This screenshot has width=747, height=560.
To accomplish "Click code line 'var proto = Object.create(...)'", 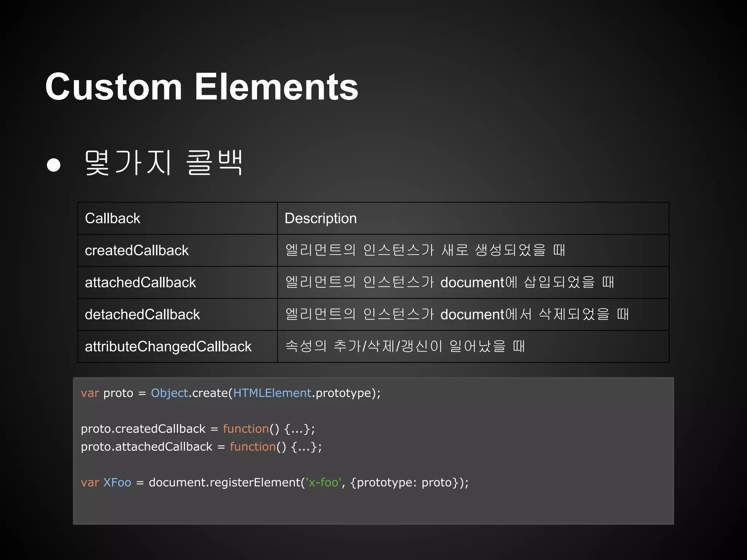I will (x=231, y=393).
